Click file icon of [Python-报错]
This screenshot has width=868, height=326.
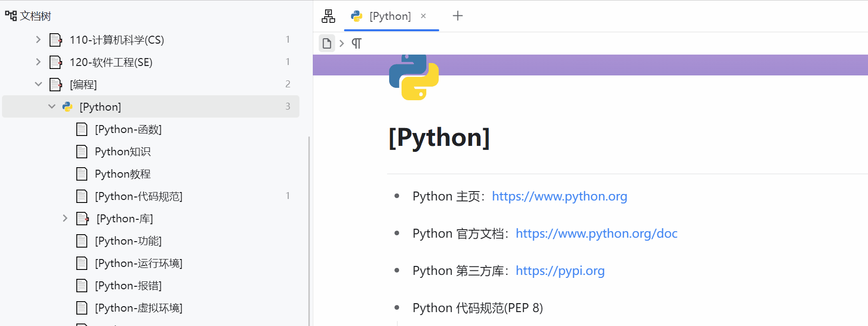pyautogui.click(x=82, y=286)
